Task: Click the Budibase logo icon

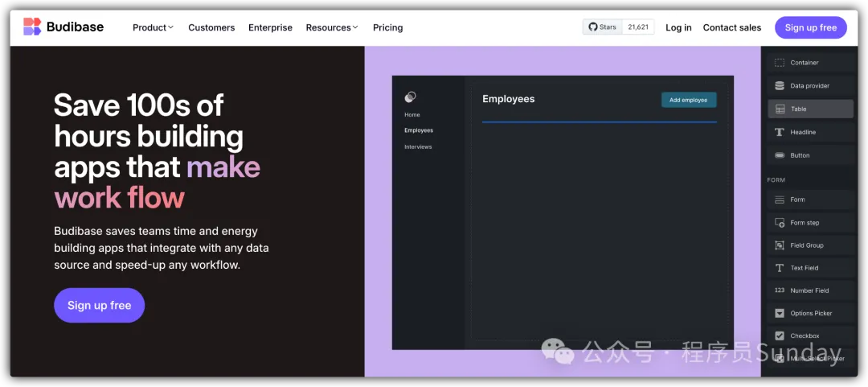Action: (32, 27)
